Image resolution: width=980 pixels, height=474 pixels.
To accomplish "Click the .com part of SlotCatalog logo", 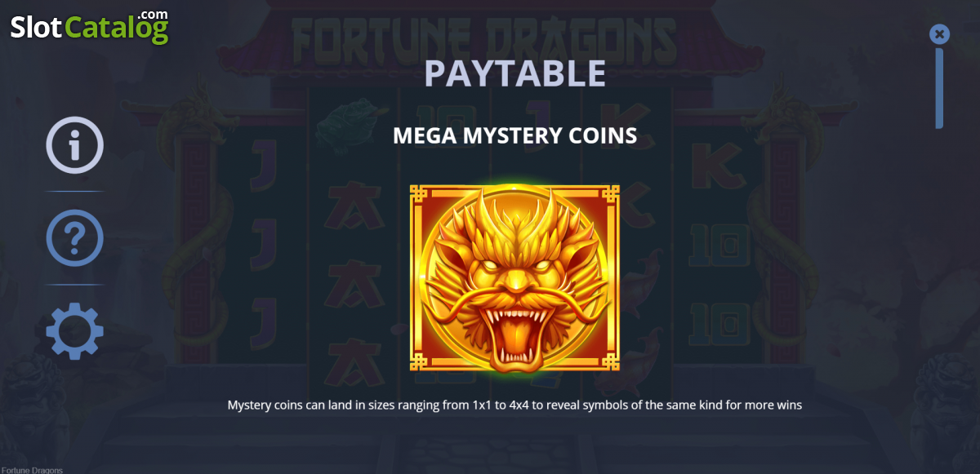I will click(x=152, y=15).
